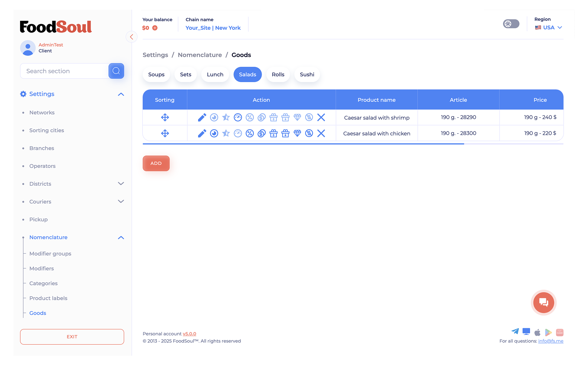The width and height of the screenshot is (588, 368).
Task: Collapse the Nomenclature section
Action: point(121,238)
